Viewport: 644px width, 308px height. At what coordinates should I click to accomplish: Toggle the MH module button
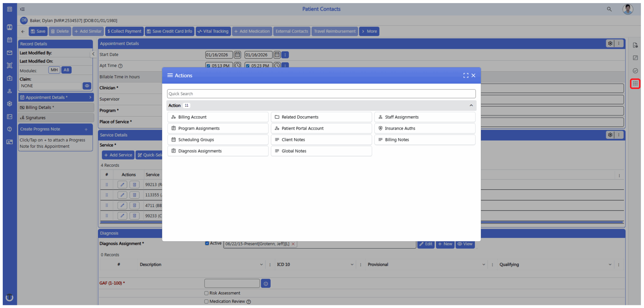pos(54,70)
